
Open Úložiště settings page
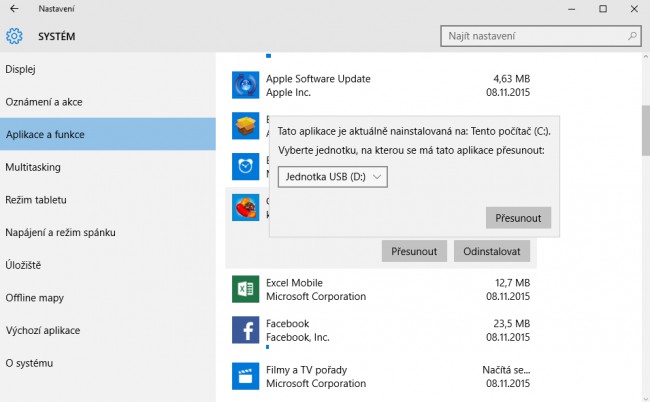[23, 265]
